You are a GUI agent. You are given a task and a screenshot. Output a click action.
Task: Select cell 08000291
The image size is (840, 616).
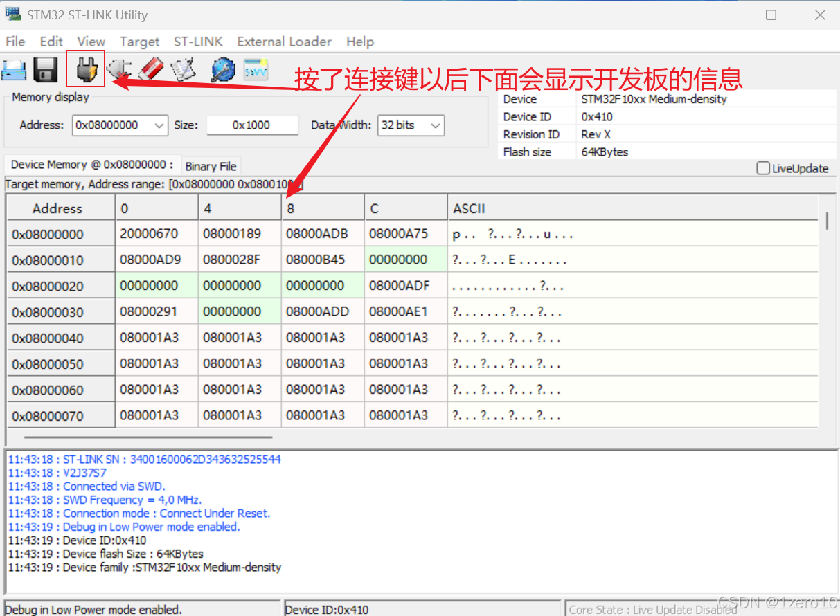point(157,311)
